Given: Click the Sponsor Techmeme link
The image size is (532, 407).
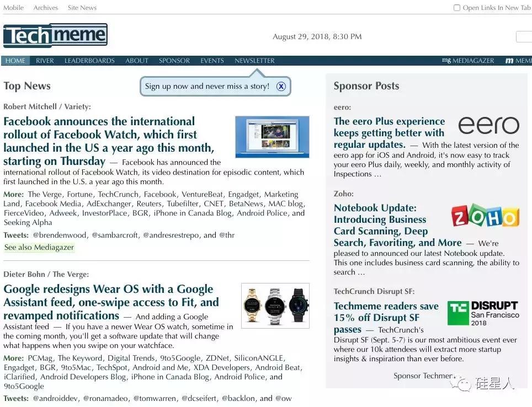Looking at the screenshot, I should click(423, 376).
